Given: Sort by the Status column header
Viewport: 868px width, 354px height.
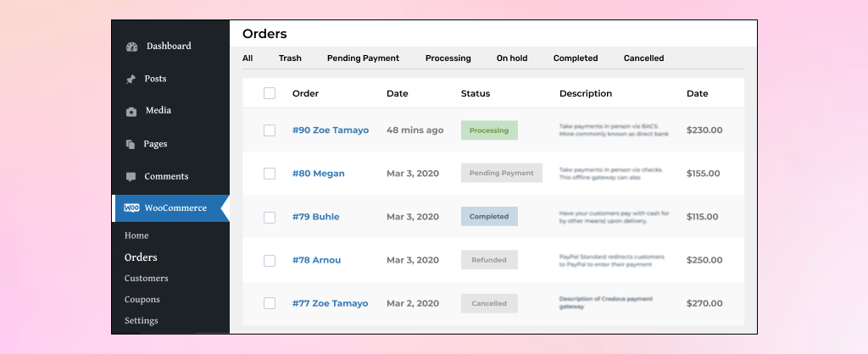Looking at the screenshot, I should pyautogui.click(x=476, y=93).
